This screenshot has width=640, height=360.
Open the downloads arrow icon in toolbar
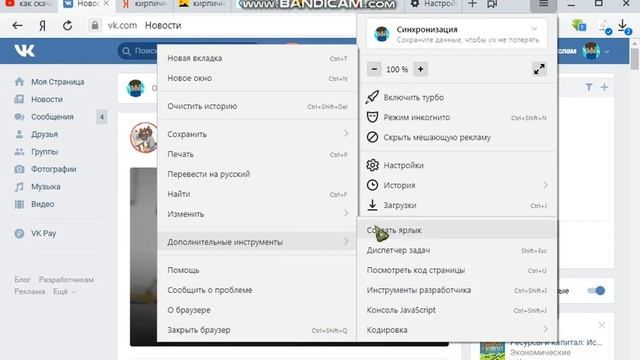click(x=622, y=26)
